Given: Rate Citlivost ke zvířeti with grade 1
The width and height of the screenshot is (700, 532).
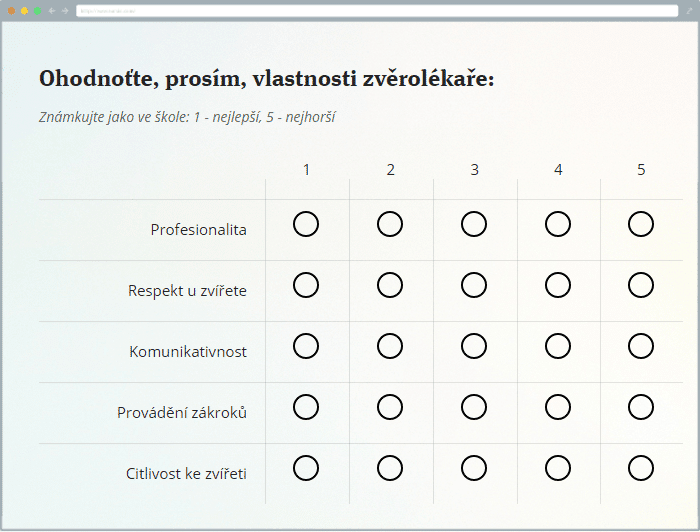Looking at the screenshot, I should point(306,468).
